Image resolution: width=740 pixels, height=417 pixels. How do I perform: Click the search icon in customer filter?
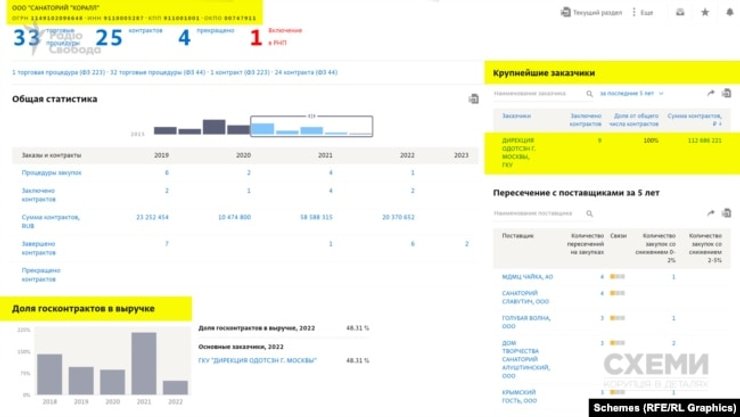click(x=588, y=93)
